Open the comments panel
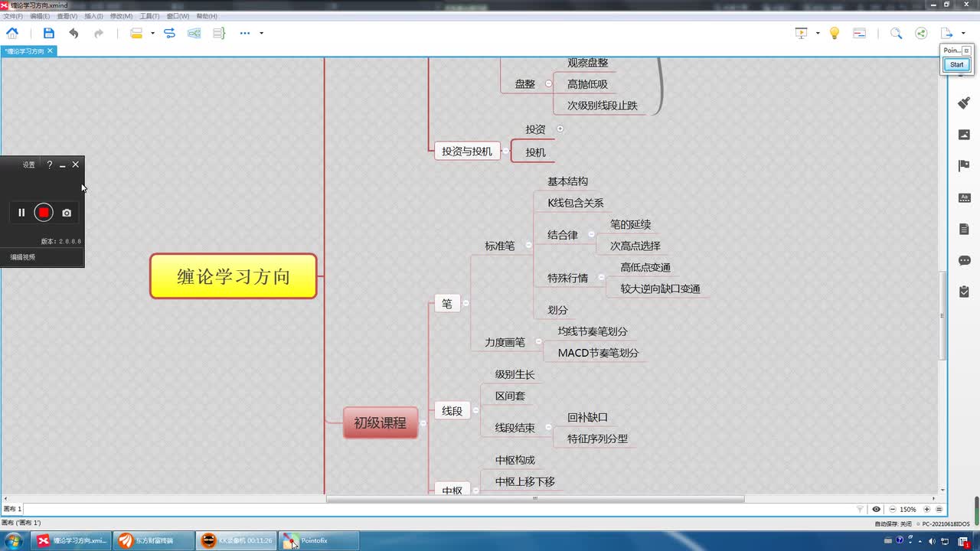980x551 pixels. click(965, 260)
